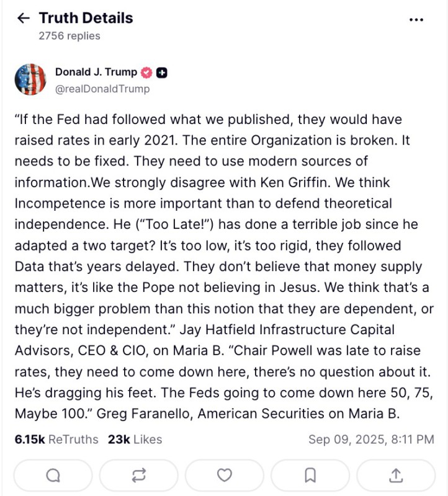Click the Sep 09, 2025 timestamp

tap(371, 440)
